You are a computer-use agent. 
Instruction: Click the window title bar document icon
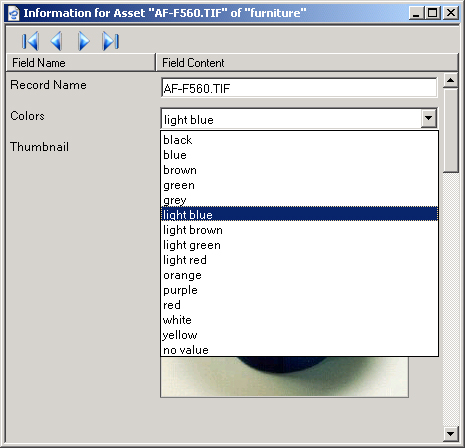14,13
